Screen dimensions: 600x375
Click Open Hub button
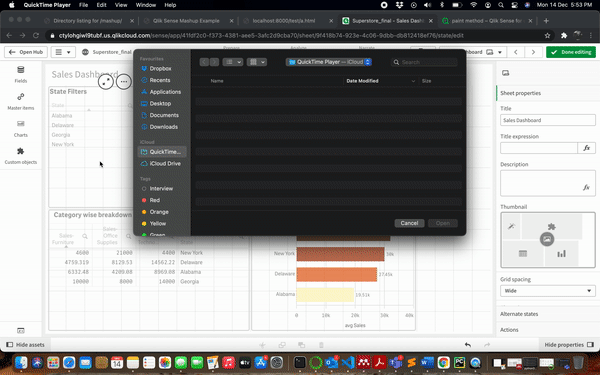pos(26,52)
